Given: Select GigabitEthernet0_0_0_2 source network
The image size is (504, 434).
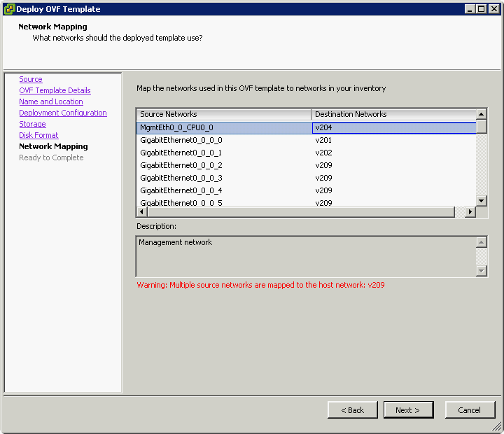Looking at the screenshot, I should coord(181,165).
